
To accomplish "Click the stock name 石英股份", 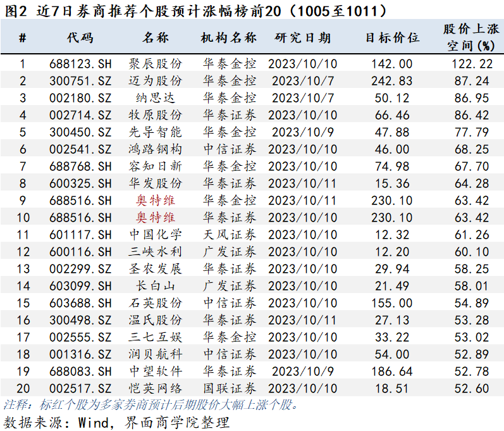I will 156,303.
